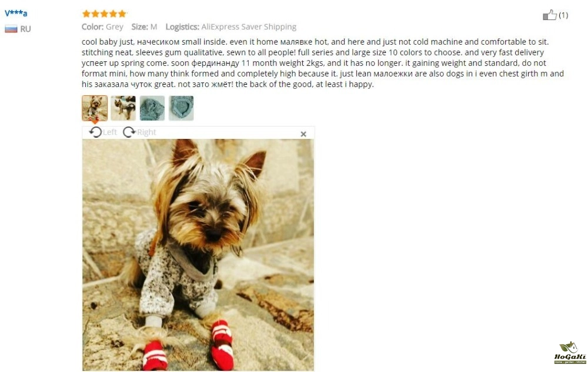The width and height of the screenshot is (588, 372).
Task: Open the third grey hoodie thumbnail
Action: click(152, 108)
